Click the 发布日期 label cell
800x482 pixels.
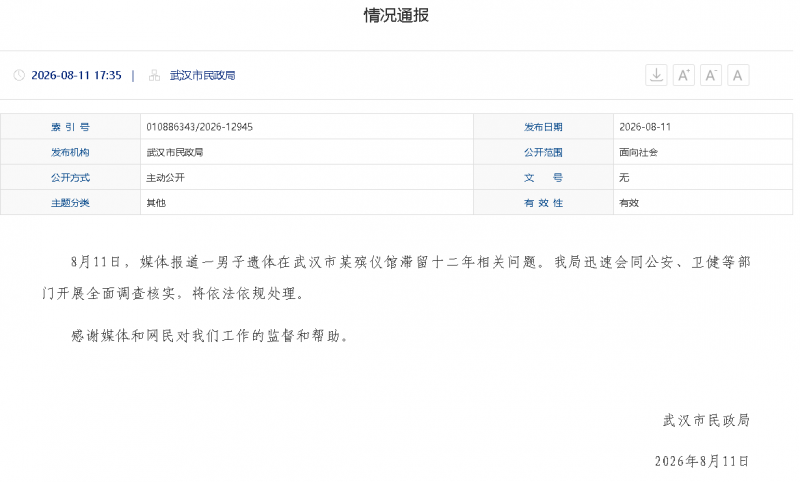click(x=543, y=127)
